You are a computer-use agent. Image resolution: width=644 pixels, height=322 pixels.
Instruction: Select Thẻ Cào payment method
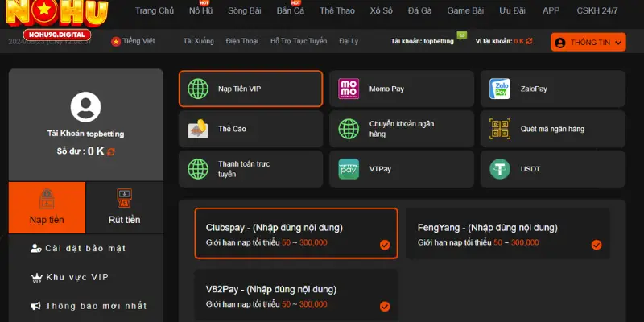point(250,129)
